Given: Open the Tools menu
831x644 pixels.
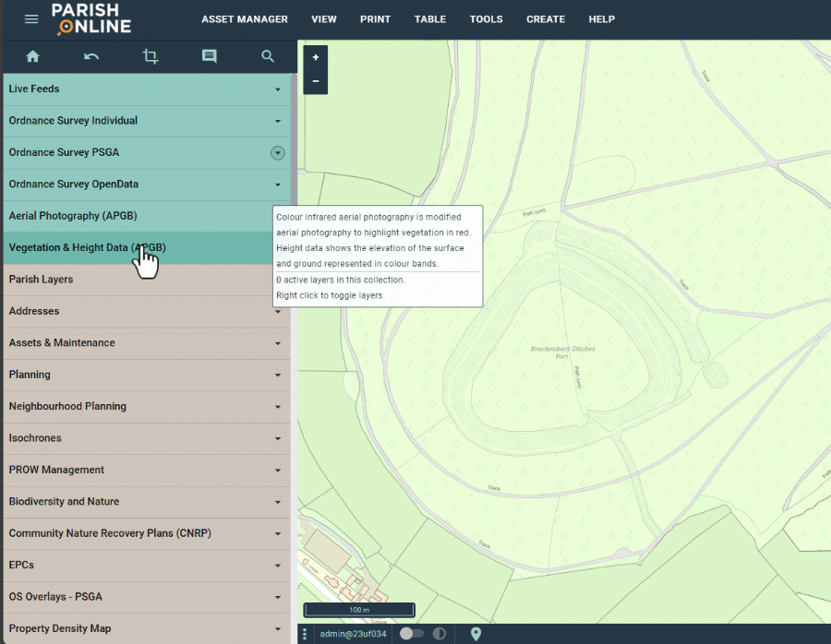Looking at the screenshot, I should tap(486, 19).
